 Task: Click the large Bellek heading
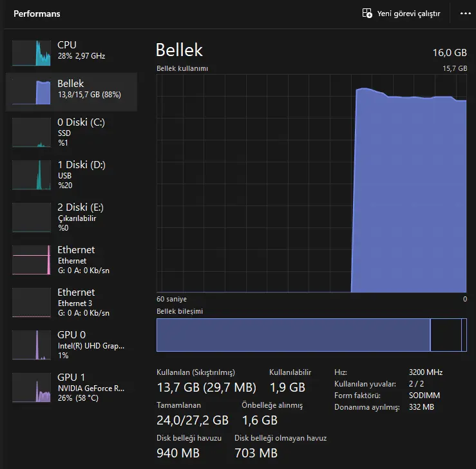[179, 50]
